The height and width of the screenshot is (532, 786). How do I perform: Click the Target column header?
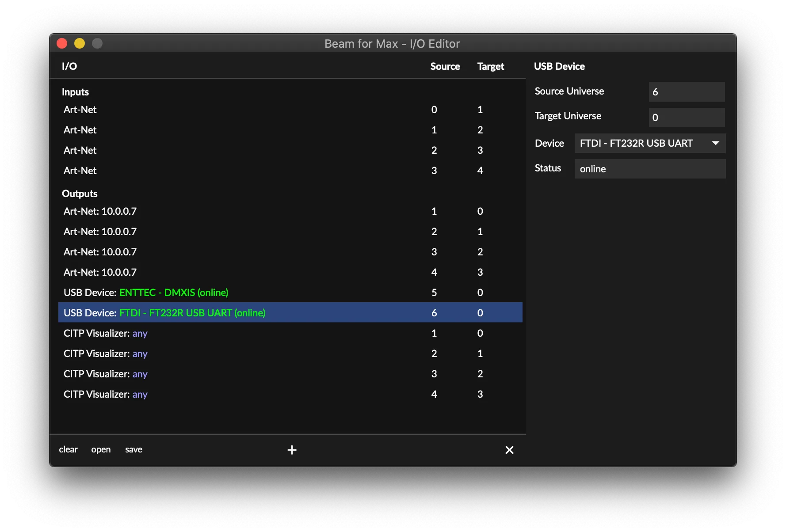click(x=491, y=66)
